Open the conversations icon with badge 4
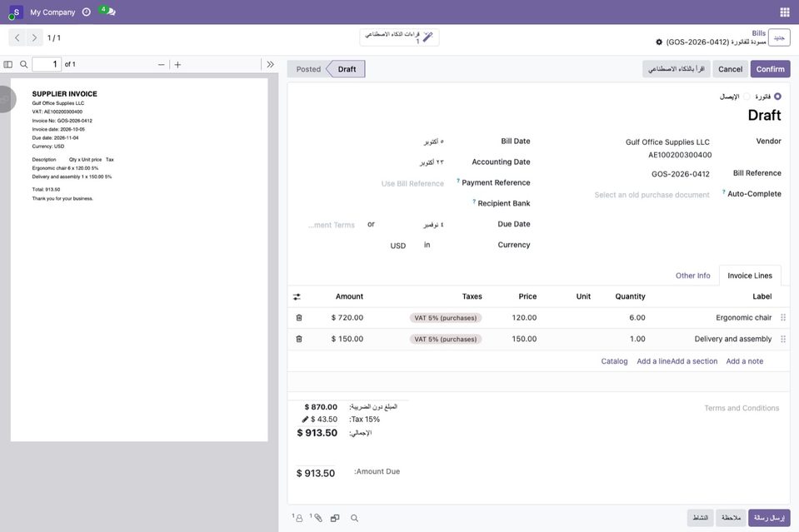Viewport: 799px width, 532px height. pos(107,11)
